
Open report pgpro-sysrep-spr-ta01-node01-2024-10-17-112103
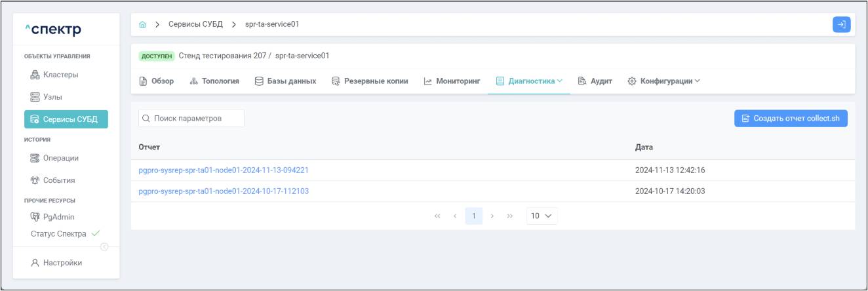pyautogui.click(x=224, y=191)
